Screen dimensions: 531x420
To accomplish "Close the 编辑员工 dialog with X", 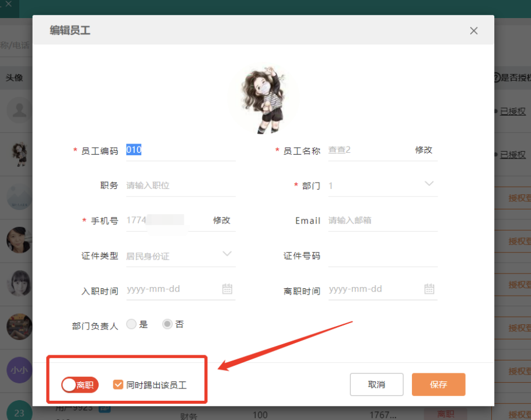I will [474, 31].
